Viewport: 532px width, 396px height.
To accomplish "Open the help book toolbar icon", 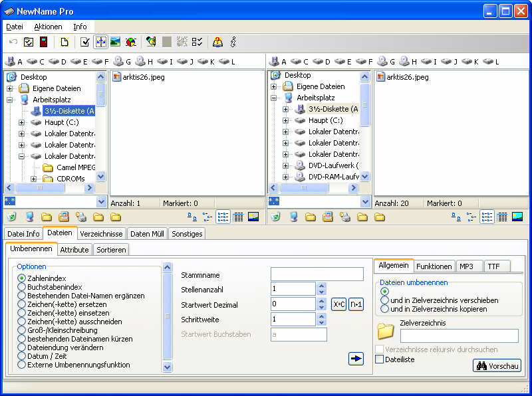I will [218, 42].
